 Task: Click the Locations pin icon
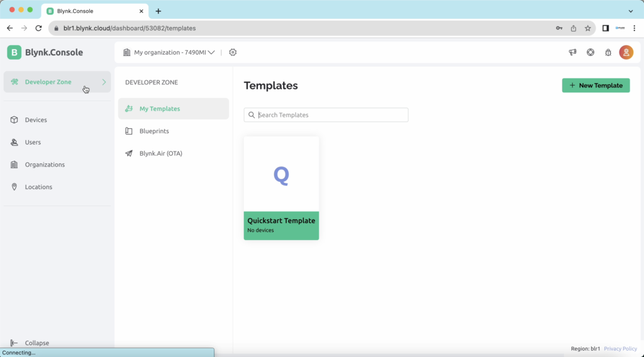[14, 187]
